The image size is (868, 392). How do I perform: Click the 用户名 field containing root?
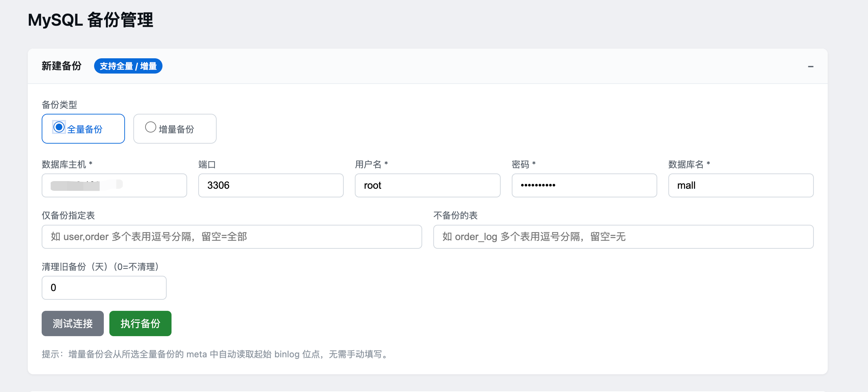coord(427,185)
